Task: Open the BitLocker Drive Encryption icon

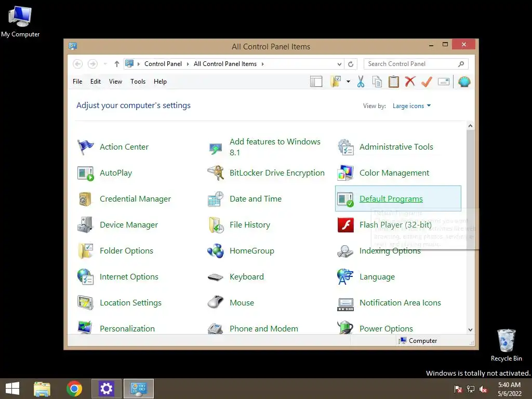Action: [x=215, y=173]
